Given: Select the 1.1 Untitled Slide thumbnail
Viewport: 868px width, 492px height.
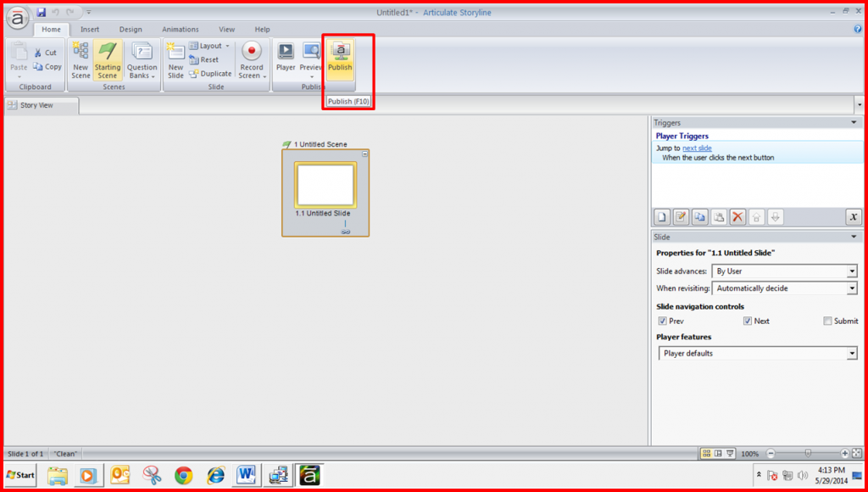Looking at the screenshot, I should click(325, 185).
